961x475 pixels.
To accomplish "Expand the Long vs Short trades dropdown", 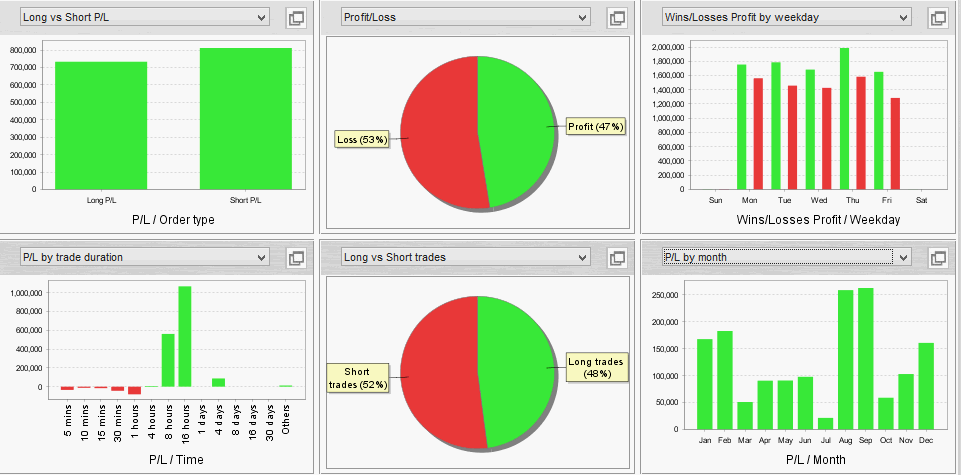I will [465, 257].
